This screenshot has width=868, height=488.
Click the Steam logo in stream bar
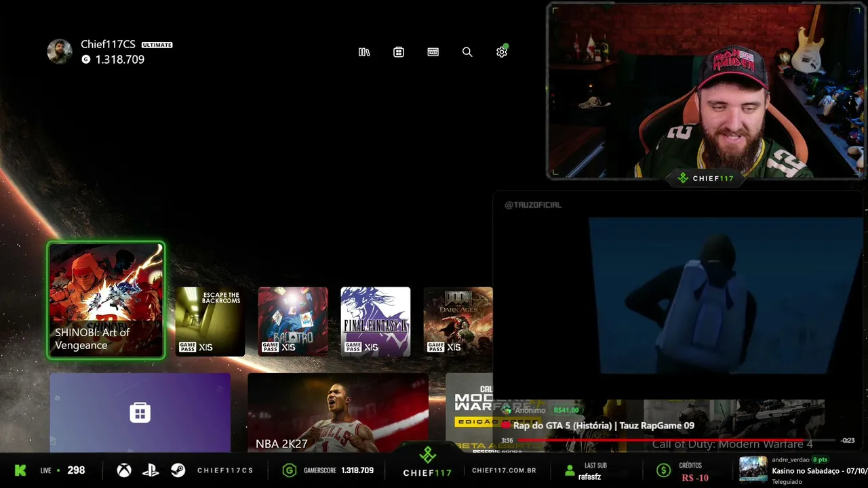tap(178, 470)
